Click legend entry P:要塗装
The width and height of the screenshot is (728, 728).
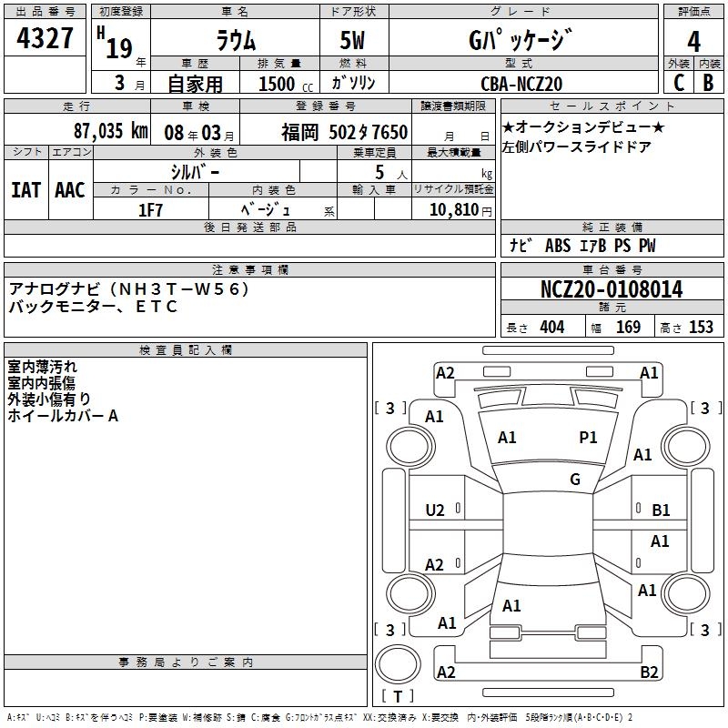click(x=157, y=718)
